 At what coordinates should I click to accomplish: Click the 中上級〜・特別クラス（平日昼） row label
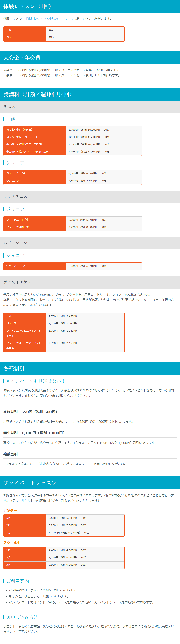pyautogui.click(x=24, y=144)
